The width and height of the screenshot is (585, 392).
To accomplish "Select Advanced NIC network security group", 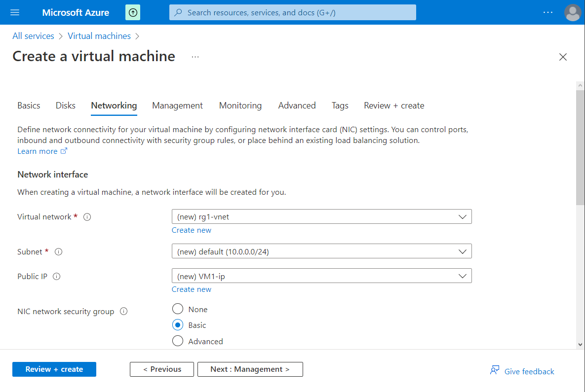I will pyautogui.click(x=178, y=341).
